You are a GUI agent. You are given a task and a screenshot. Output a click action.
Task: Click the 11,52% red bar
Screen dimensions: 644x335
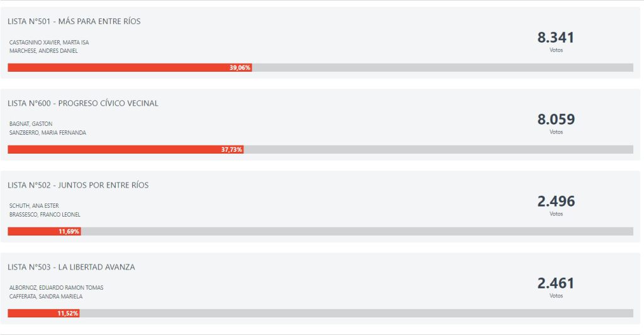(43, 313)
